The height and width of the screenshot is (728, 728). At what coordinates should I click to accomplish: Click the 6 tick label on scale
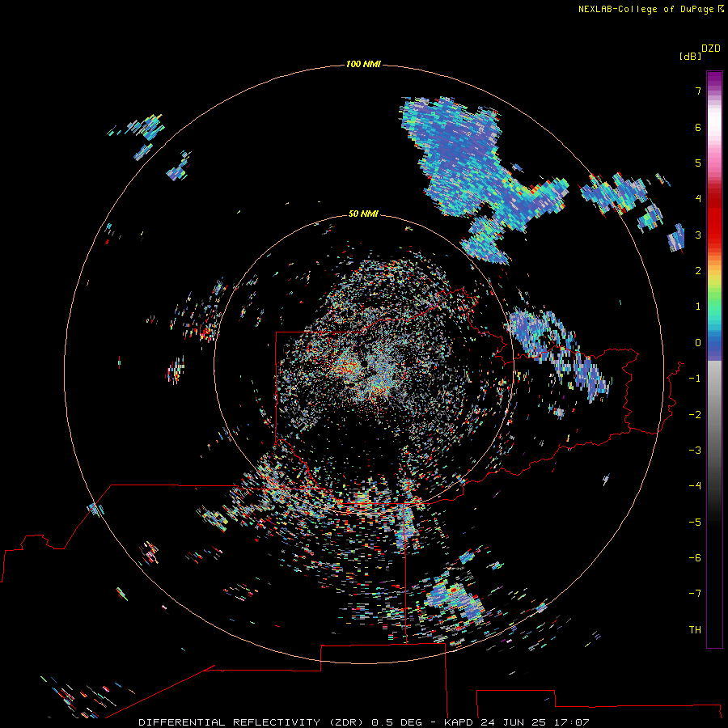pos(698,127)
